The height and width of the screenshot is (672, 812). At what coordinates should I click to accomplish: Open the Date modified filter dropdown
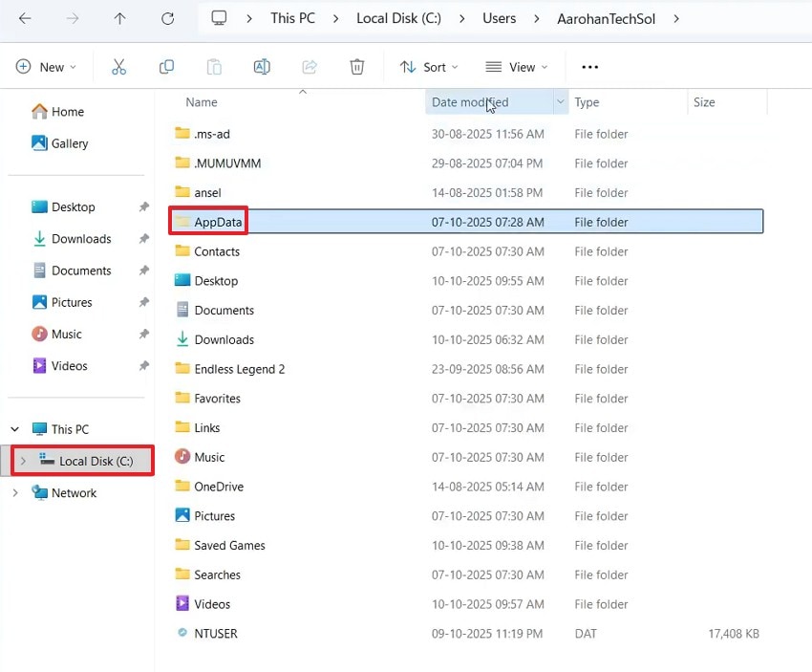pos(561,102)
